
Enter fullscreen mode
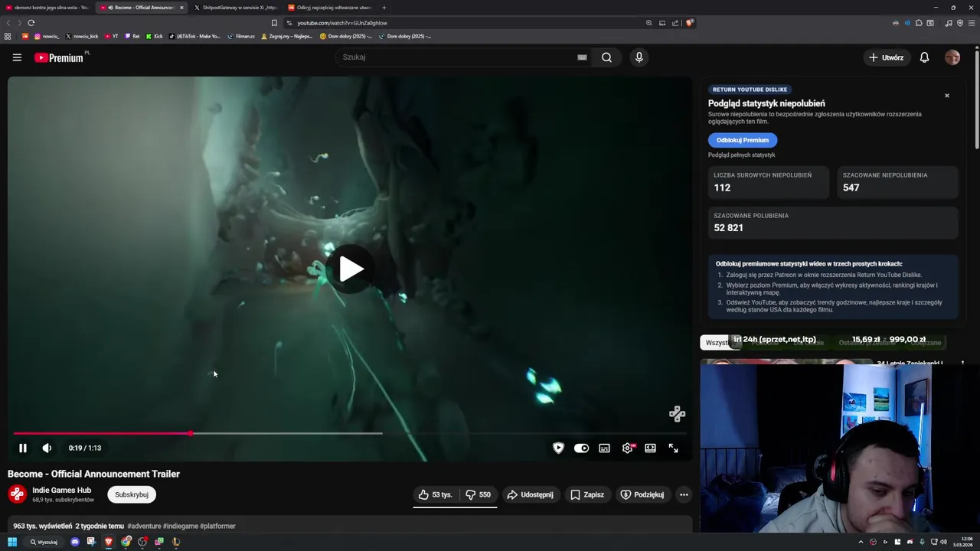click(673, 448)
